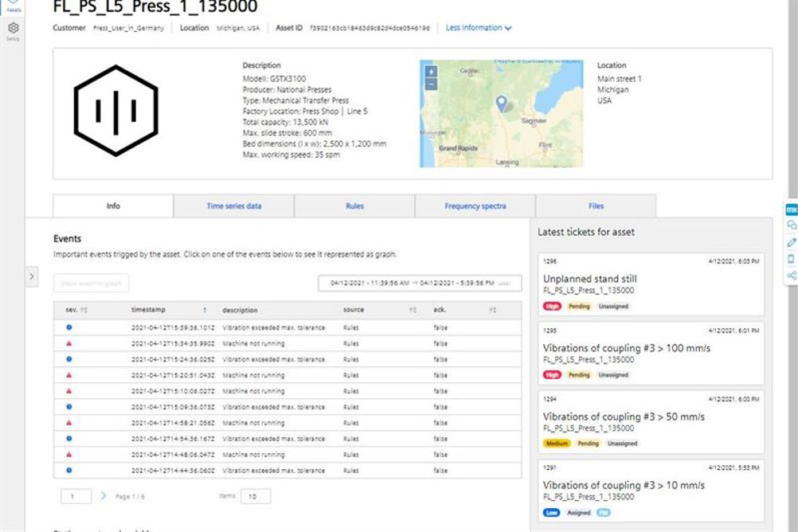
Task: Click the mobile device icon in right toolbar
Action: (x=792, y=259)
